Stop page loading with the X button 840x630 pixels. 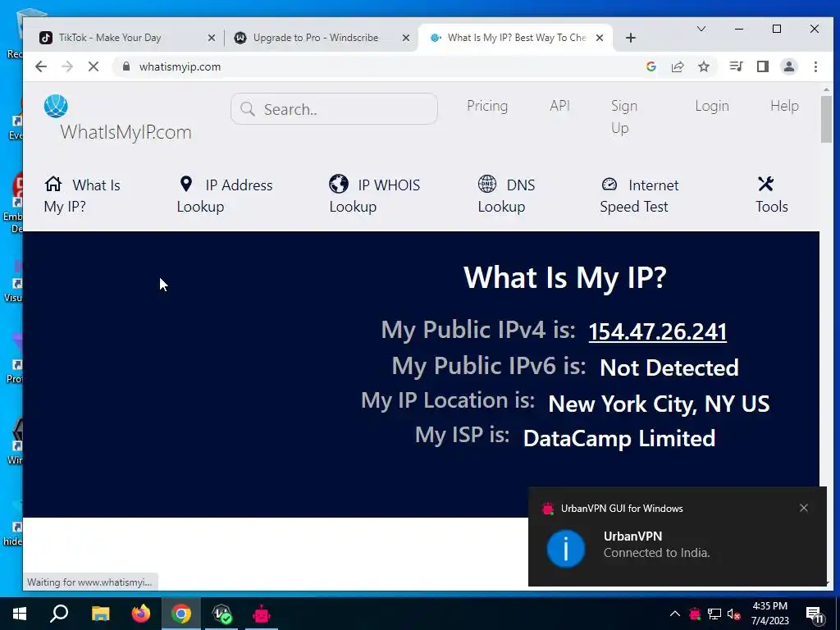point(94,66)
